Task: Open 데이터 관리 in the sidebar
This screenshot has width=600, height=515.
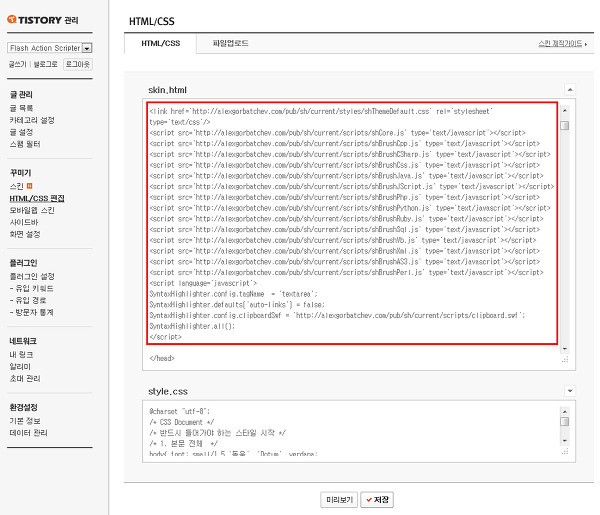Action: [x=29, y=433]
